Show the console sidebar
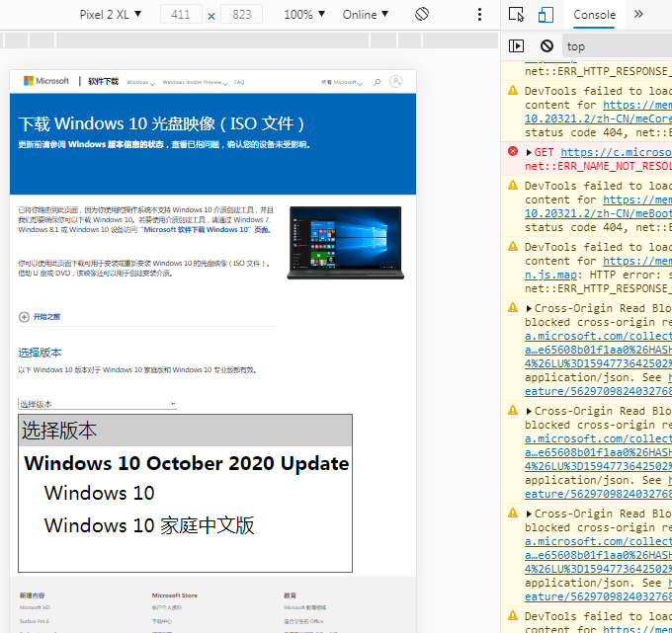The image size is (672, 633). coord(516,45)
